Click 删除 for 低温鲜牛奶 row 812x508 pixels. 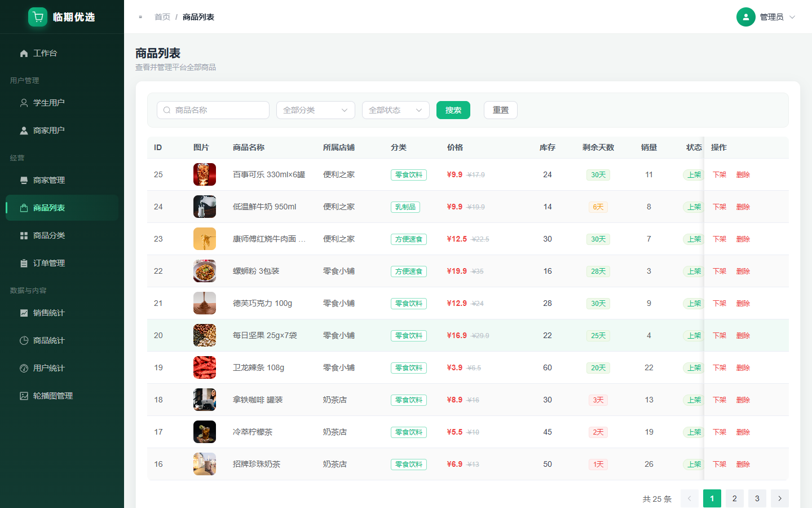[x=743, y=207]
